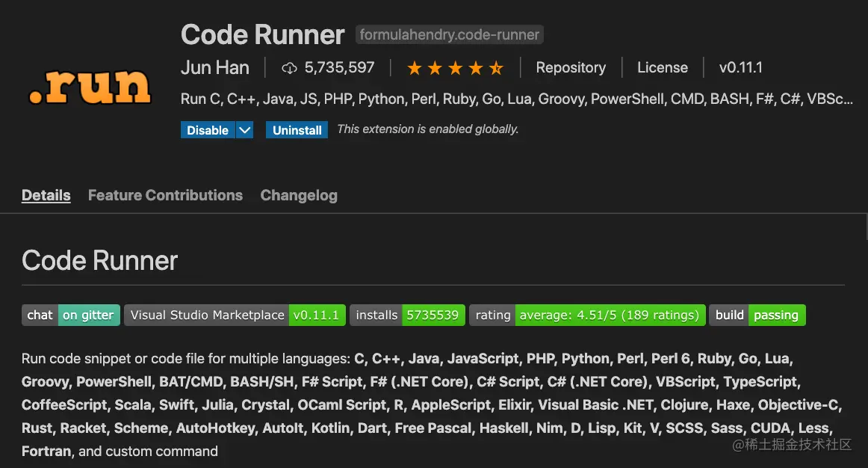Click the install count download icon

point(289,68)
